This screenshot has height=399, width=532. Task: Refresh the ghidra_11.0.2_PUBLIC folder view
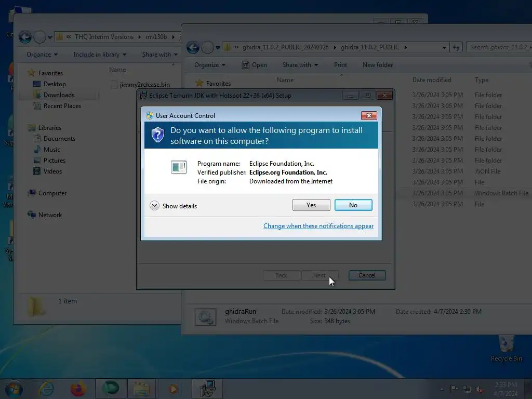pyautogui.click(x=456, y=47)
